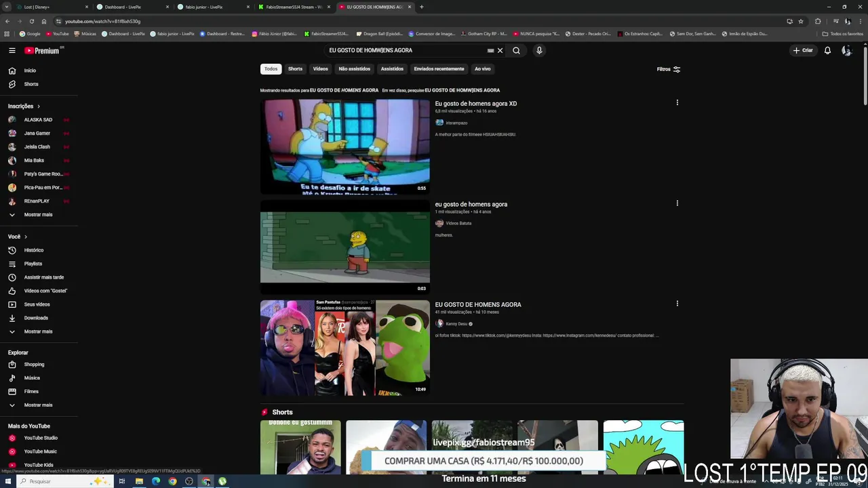The height and width of the screenshot is (488, 868).
Task: Select the Shorts filter chip
Action: tap(295, 69)
